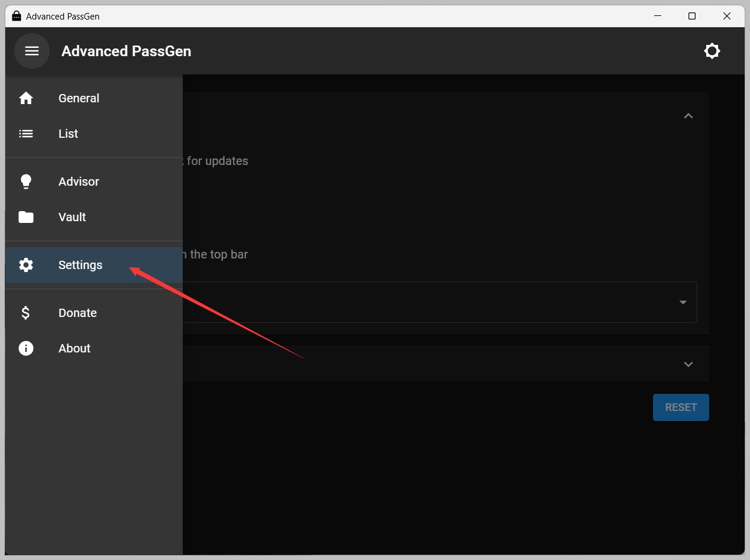Close the navigation drawer via hamburger icon

pos(32,51)
